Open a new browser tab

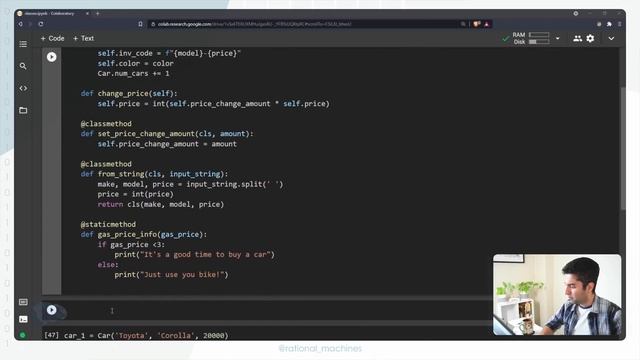[98, 13]
